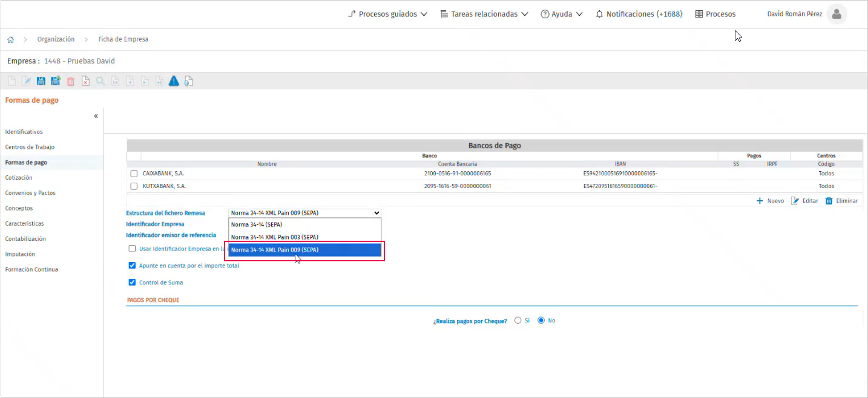Viewport: 868px width, 398px height.
Task: Open Centros de Trabajo section
Action: point(30,147)
